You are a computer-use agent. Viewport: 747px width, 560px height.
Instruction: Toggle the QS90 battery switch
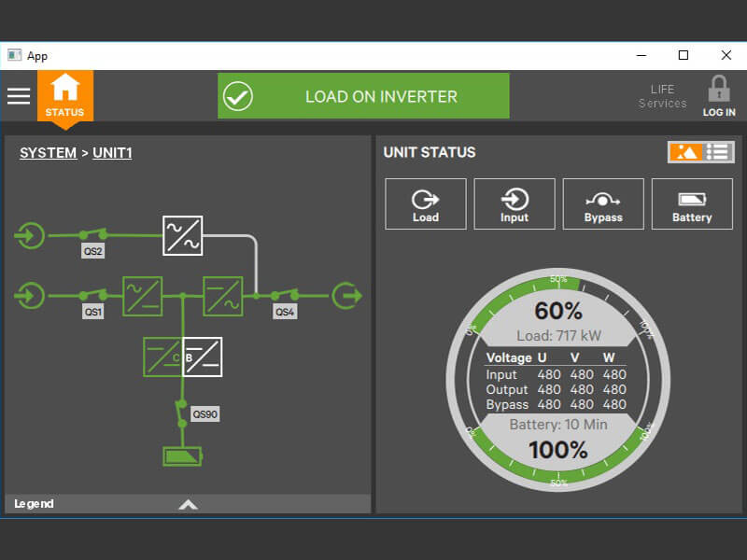(x=180, y=412)
